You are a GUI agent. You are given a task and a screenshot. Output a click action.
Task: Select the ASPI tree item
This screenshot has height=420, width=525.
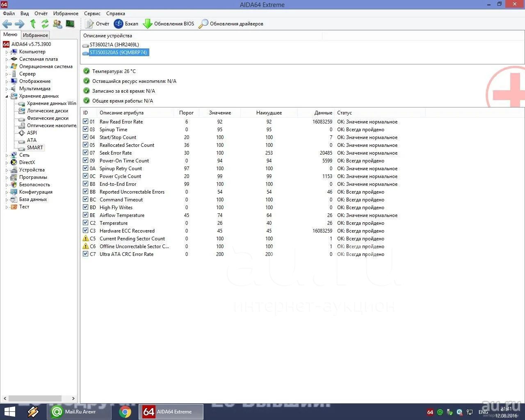click(28, 133)
